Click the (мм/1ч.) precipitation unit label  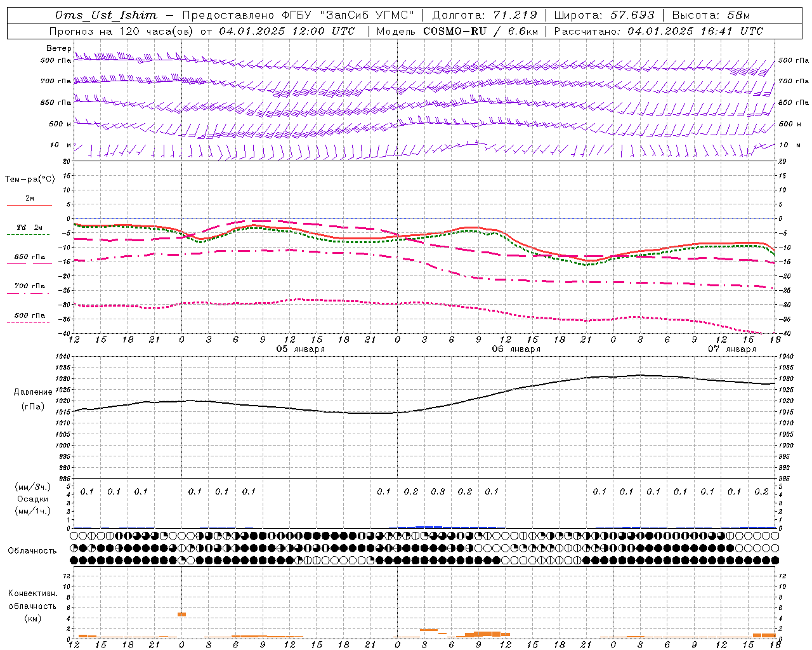click(33, 511)
